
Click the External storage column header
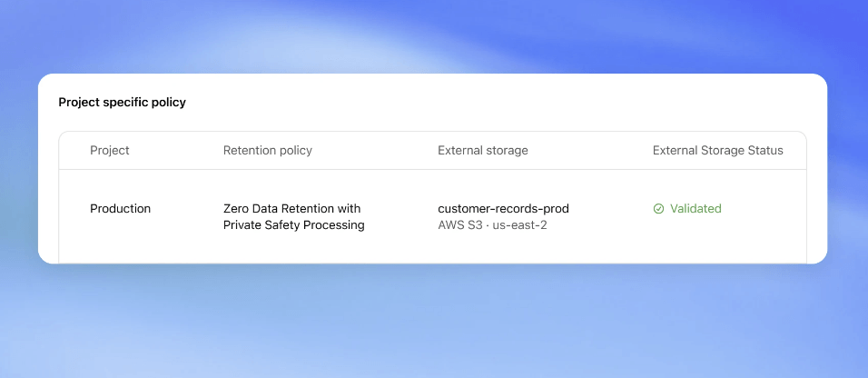(483, 151)
